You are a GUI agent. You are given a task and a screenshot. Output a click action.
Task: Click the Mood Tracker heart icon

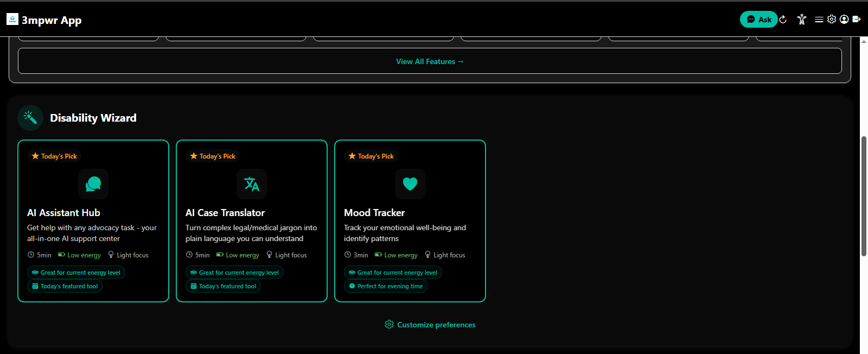410,184
